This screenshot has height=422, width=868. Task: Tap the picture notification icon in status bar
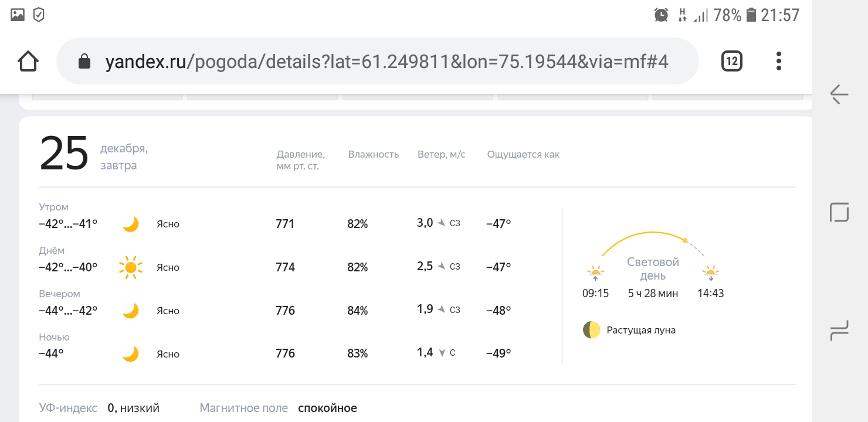coord(18,15)
